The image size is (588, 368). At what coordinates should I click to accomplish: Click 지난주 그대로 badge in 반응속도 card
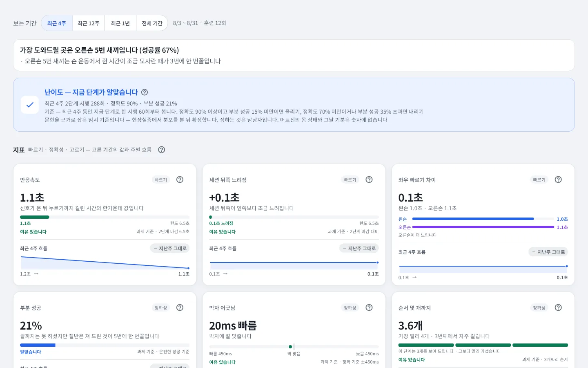(x=170, y=248)
